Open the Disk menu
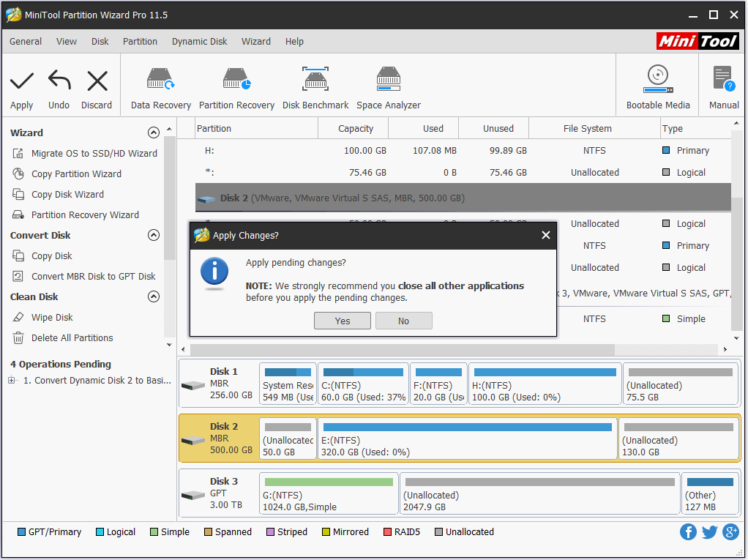Image resolution: width=748 pixels, height=560 pixels. [100, 42]
